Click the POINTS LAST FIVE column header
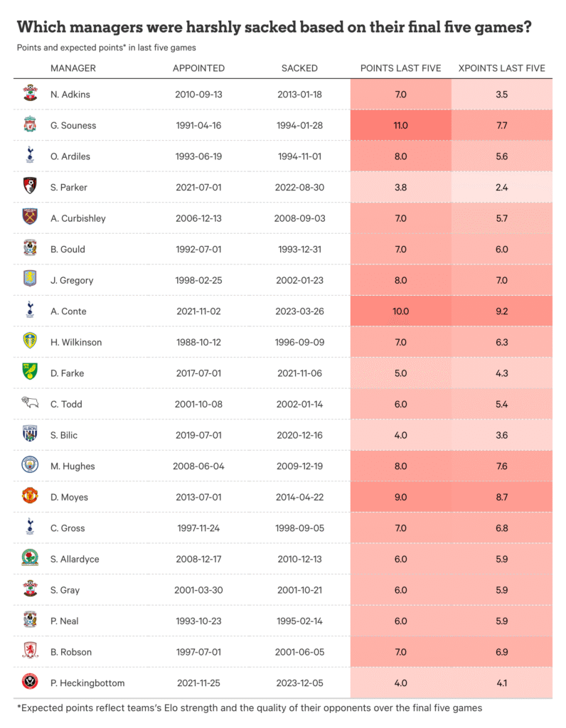566x728 pixels. point(400,68)
